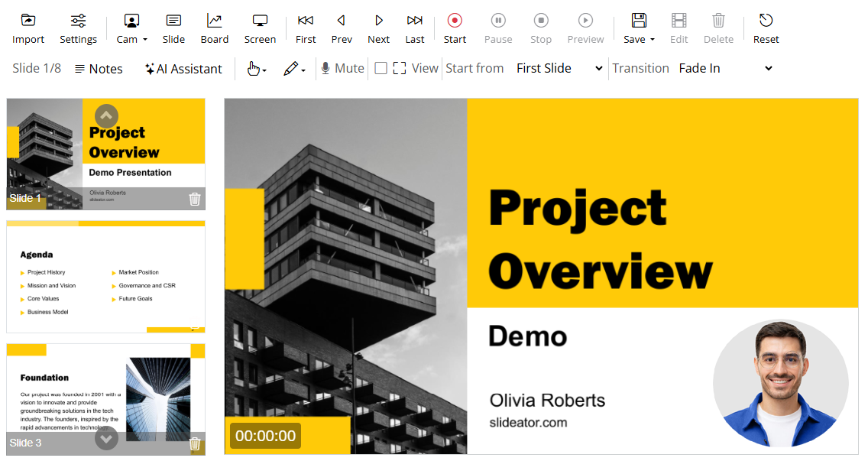Jump to the First slide
The width and height of the screenshot is (868, 461).
[306, 29]
